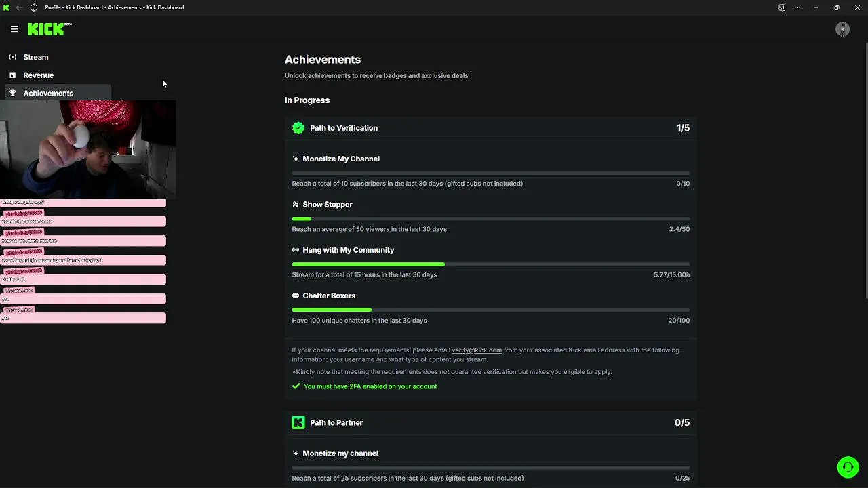The image size is (868, 488).
Task: Click 'Monetize My Channel' title under Verification
Action: (341, 159)
